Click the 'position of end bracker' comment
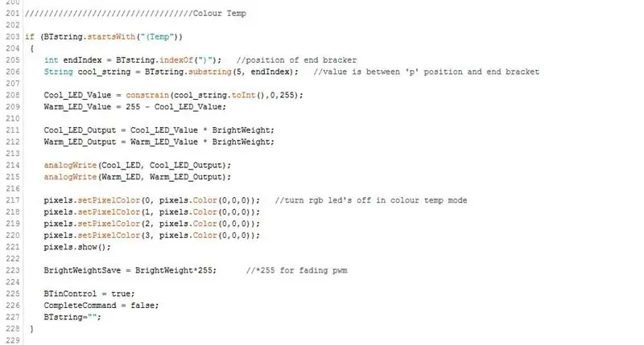 coord(296,60)
